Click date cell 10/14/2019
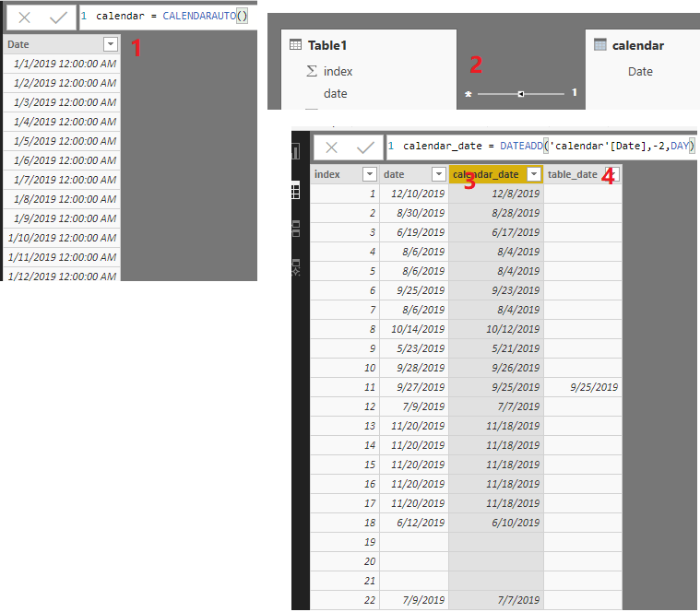The height and width of the screenshot is (612, 700). (x=414, y=329)
